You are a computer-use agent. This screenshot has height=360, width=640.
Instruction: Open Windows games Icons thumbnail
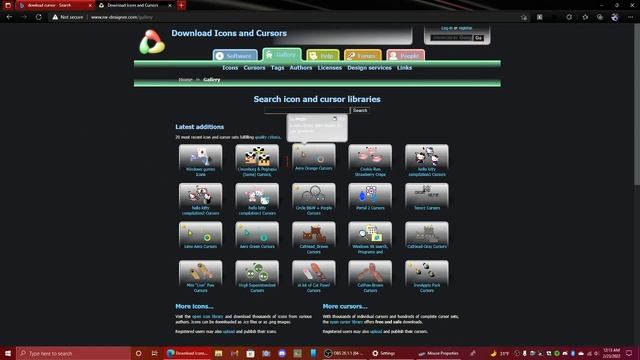[200, 160]
